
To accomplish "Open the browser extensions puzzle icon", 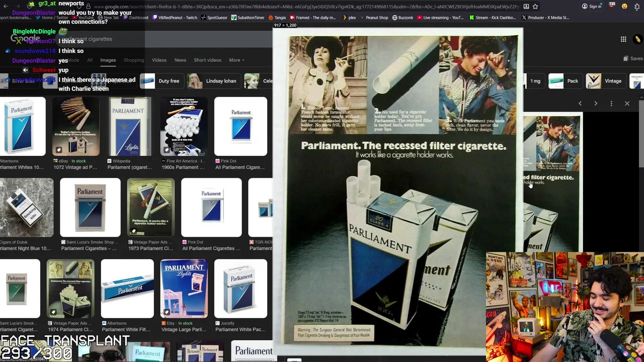I will (x=636, y=7).
